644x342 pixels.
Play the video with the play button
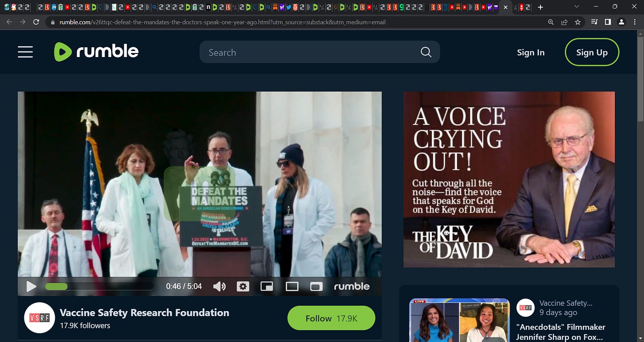coord(31,286)
